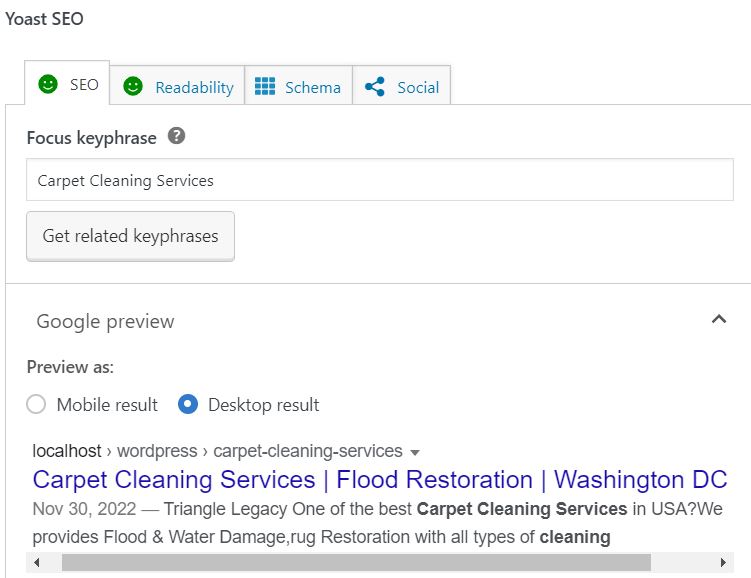The image size is (751, 578).
Task: Open the Focus keyphrase help question mark
Action: coord(176,137)
